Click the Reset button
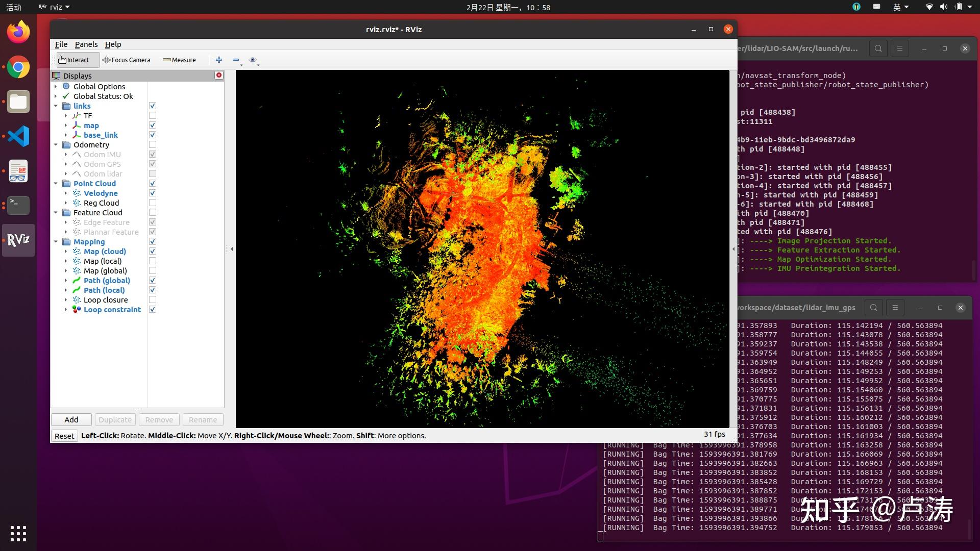 [x=64, y=436]
